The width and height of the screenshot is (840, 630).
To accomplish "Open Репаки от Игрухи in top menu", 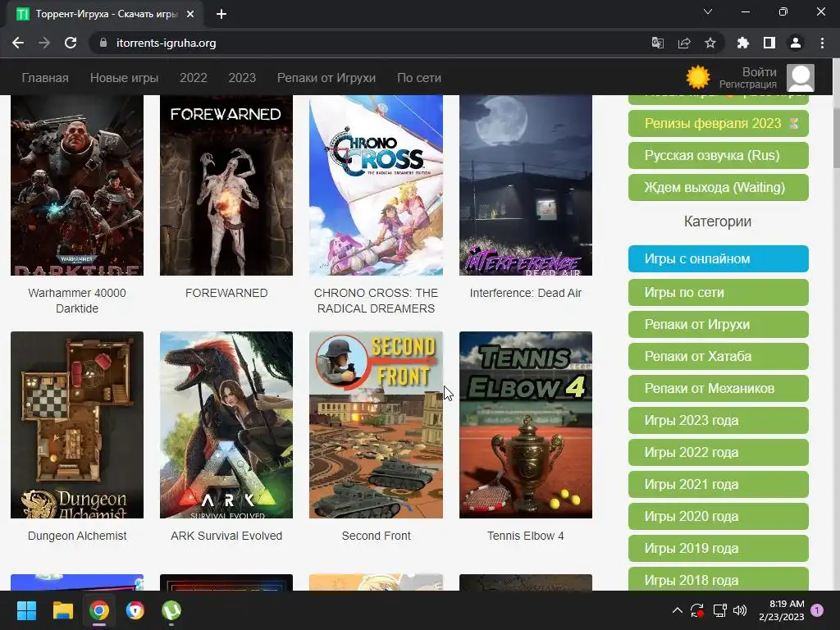I will coord(326,78).
